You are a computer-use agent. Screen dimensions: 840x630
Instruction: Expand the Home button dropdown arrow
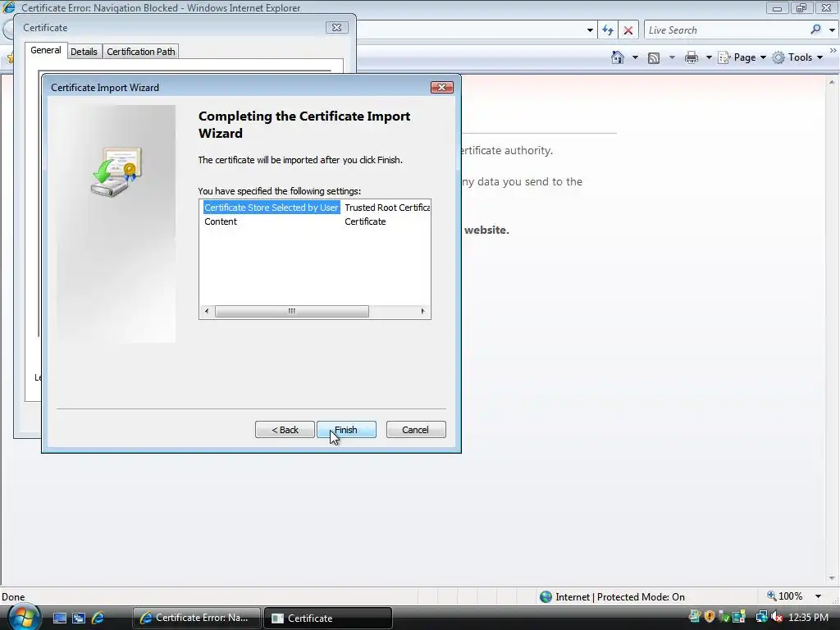point(636,57)
